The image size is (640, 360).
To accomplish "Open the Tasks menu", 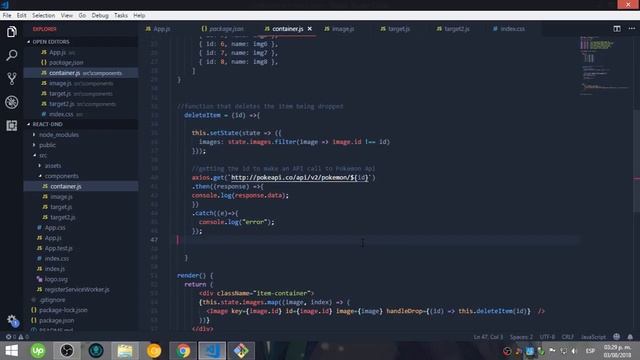I will pos(120,15).
